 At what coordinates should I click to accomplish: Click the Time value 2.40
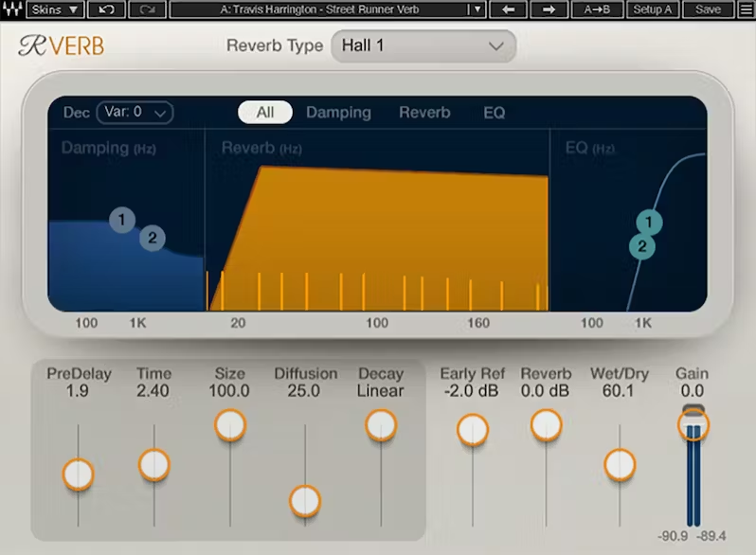[153, 390]
